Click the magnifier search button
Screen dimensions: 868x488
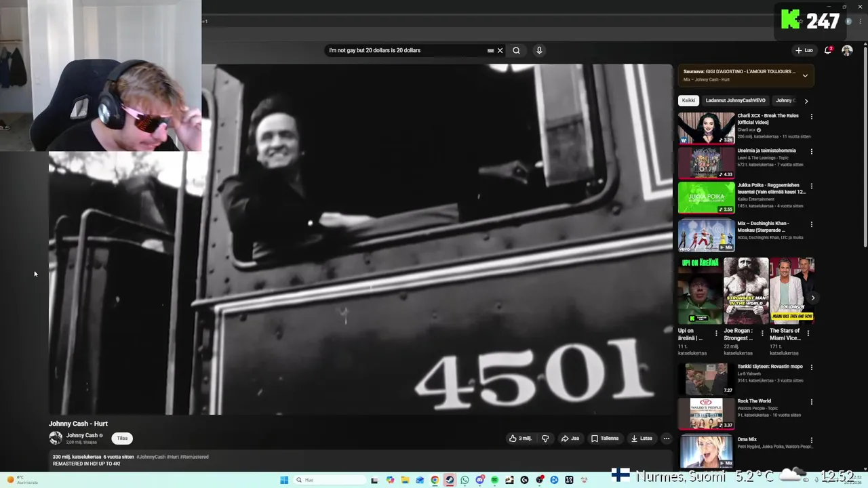pos(516,50)
